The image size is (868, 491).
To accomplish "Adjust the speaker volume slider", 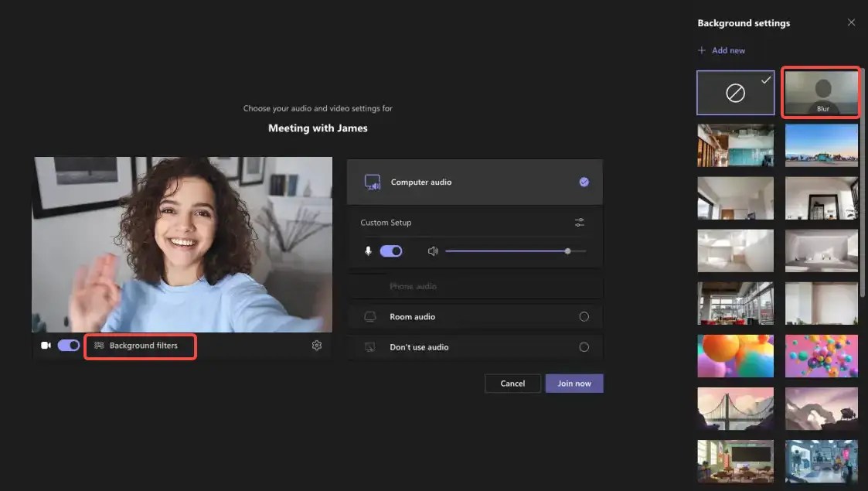I will coord(567,251).
